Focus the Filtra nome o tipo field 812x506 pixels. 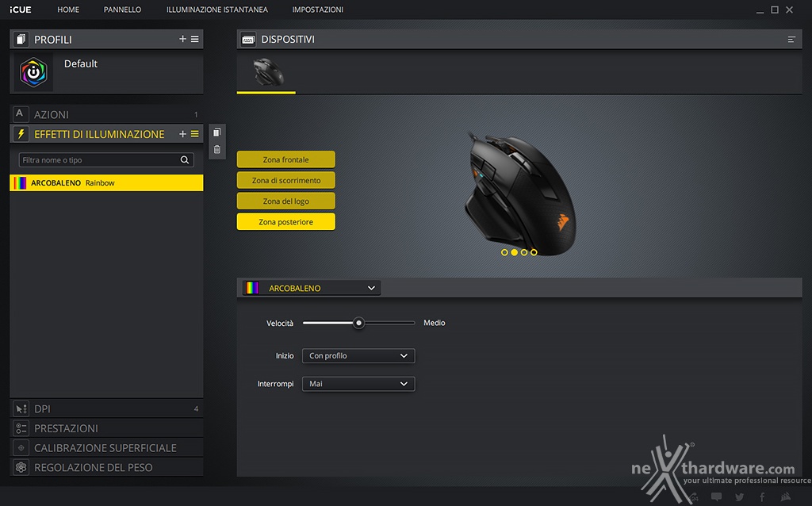pyautogui.click(x=106, y=160)
